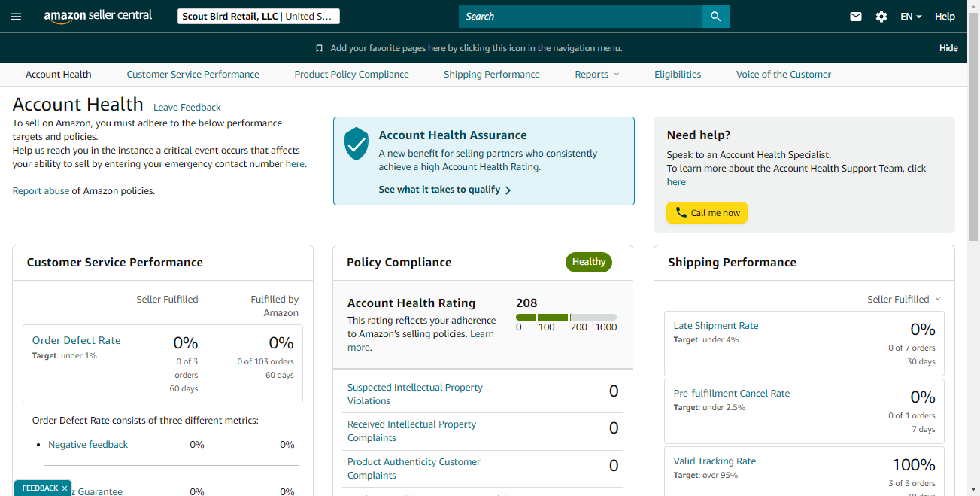The width and height of the screenshot is (980, 496).
Task: Expand See what it takes to qualify
Action: (x=444, y=190)
